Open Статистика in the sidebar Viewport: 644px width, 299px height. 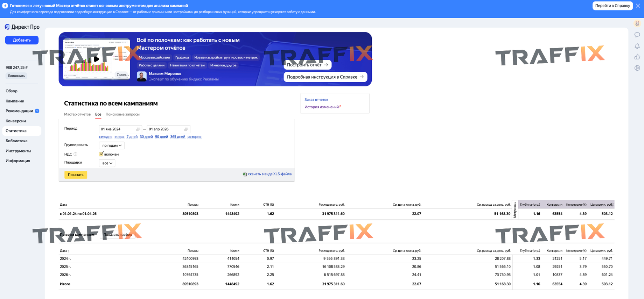(x=22, y=131)
